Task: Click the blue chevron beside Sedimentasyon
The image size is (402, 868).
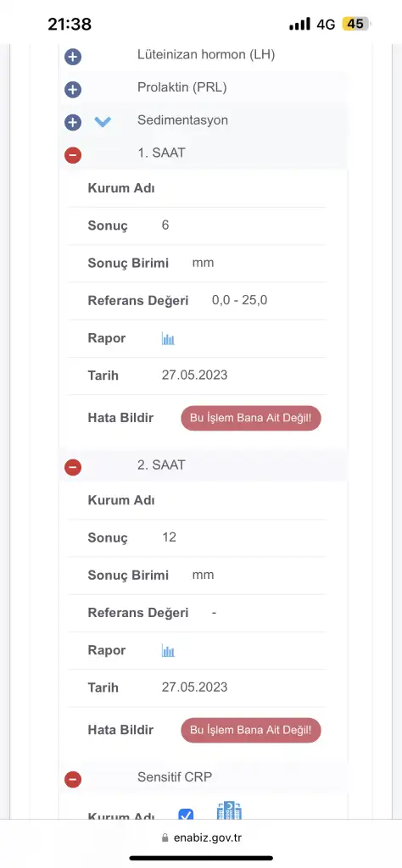Action: click(x=103, y=122)
